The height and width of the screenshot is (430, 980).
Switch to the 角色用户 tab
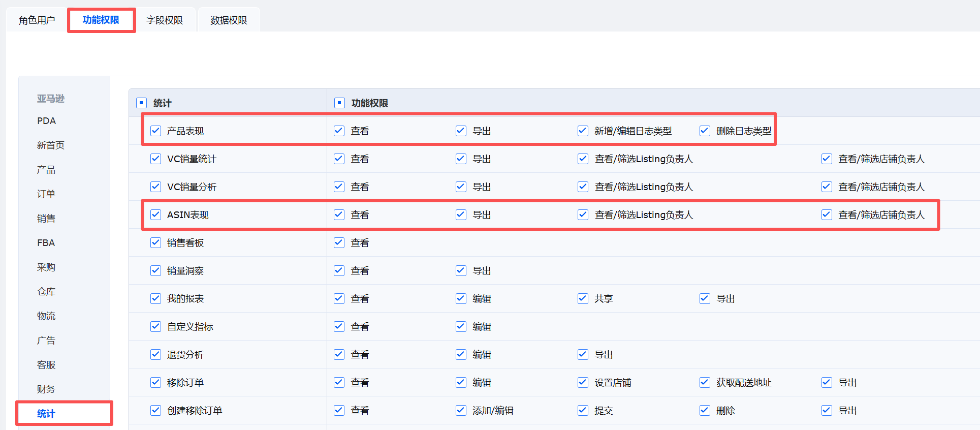(x=37, y=20)
